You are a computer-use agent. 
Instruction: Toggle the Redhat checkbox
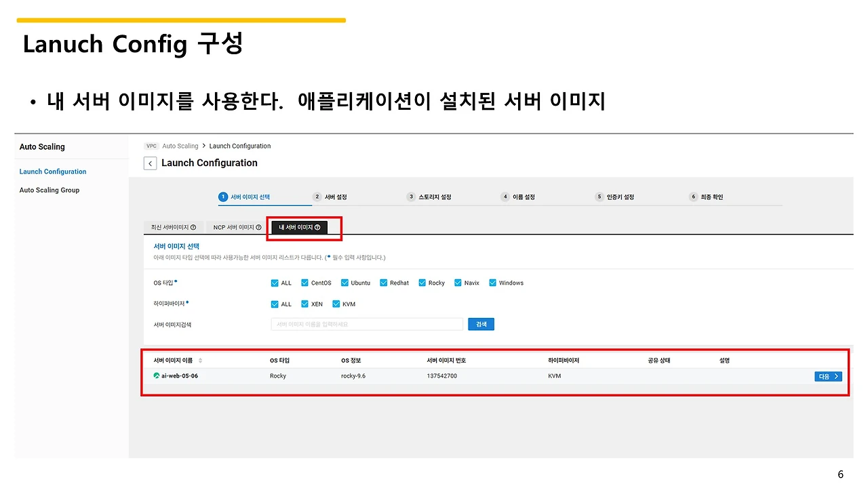(x=384, y=283)
